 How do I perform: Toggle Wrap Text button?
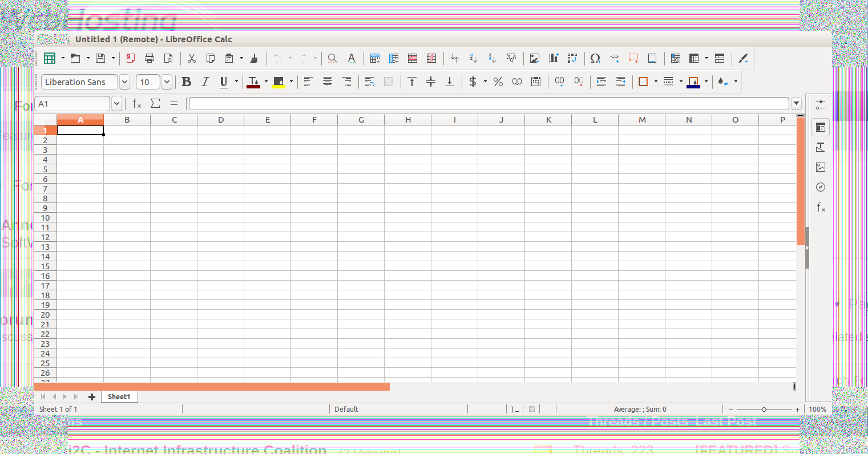(369, 82)
